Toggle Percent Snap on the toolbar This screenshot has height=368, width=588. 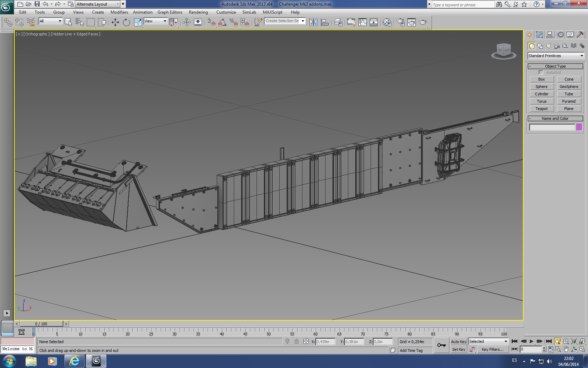[234, 22]
